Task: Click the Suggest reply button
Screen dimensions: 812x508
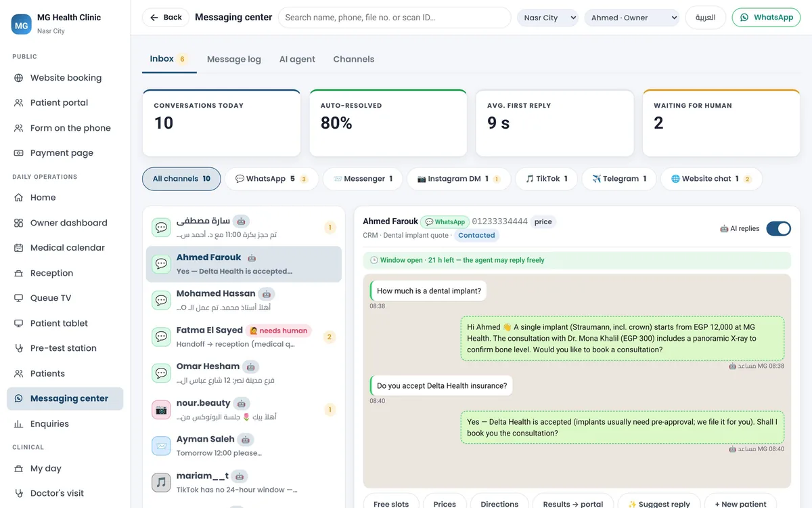Action: point(658,503)
